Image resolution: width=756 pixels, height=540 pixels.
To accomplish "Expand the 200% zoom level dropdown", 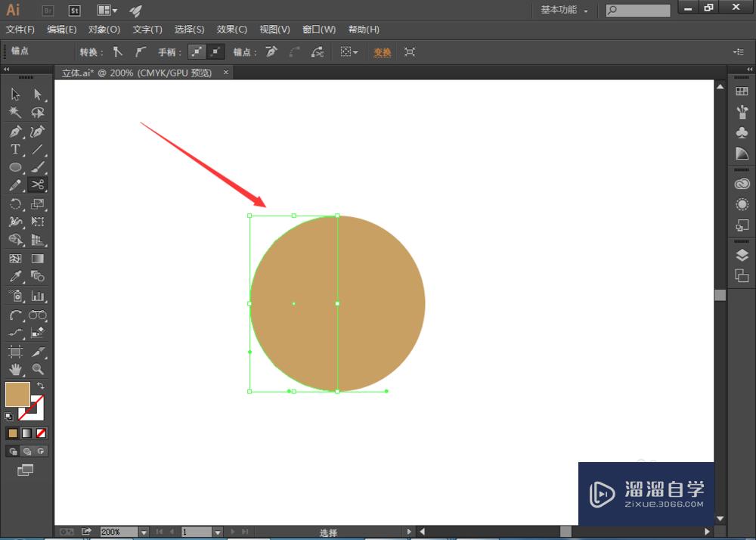I will 144,532.
